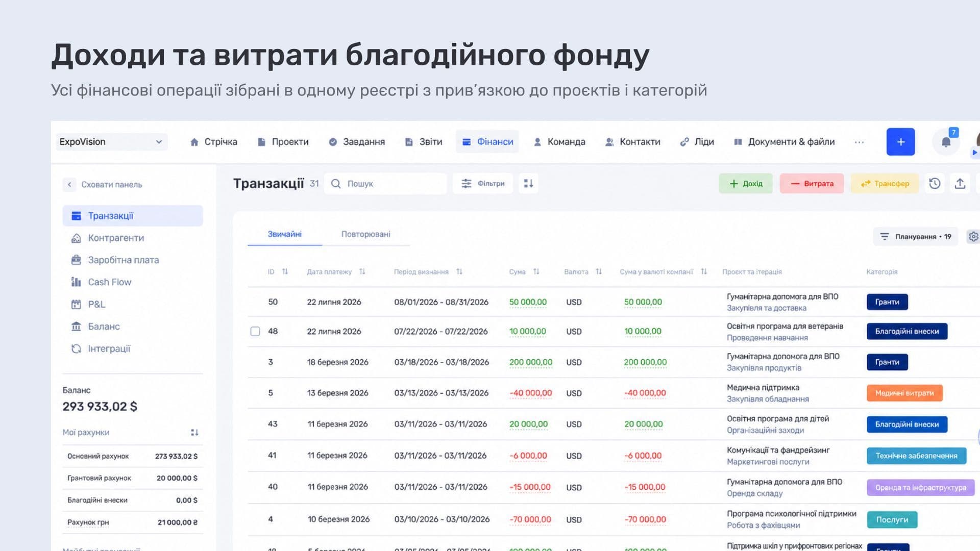The width and height of the screenshot is (980, 551).
Task: Click the red Витрата button
Action: (x=812, y=184)
